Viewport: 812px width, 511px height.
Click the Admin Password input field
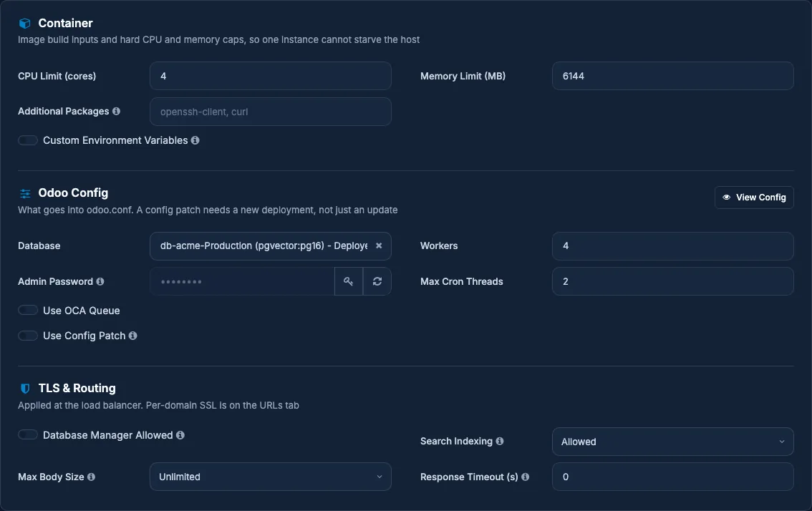point(242,282)
